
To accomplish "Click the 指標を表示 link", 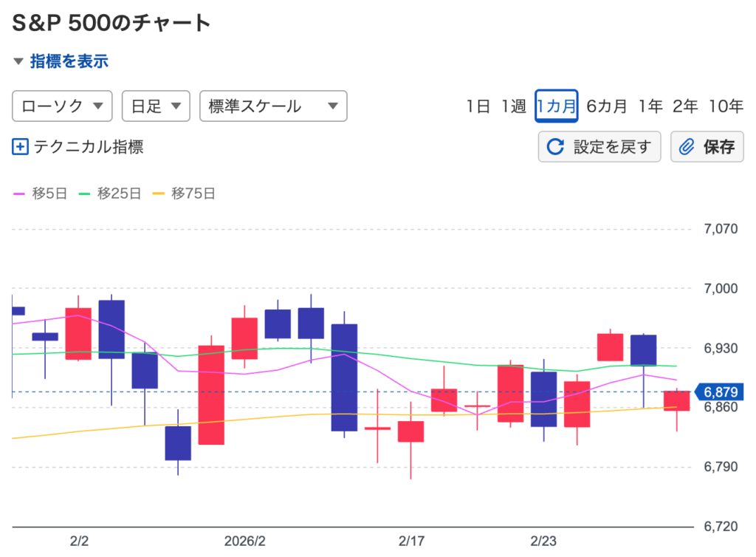I will (69, 61).
